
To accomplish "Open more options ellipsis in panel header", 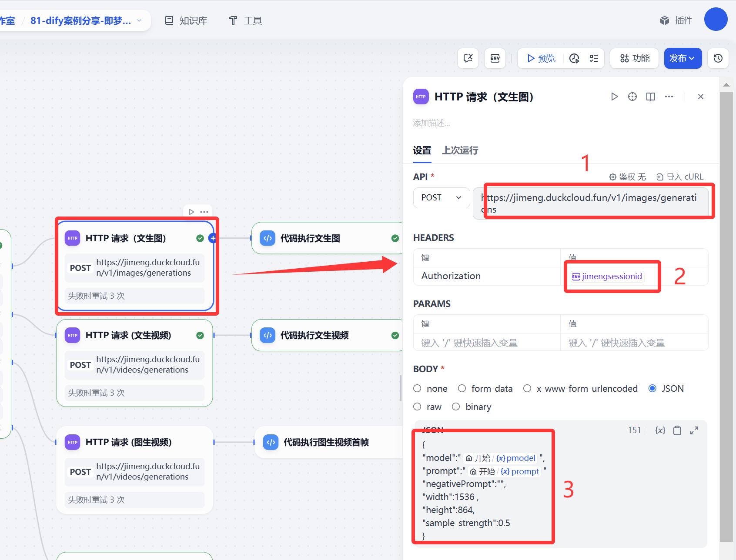I will pos(669,97).
